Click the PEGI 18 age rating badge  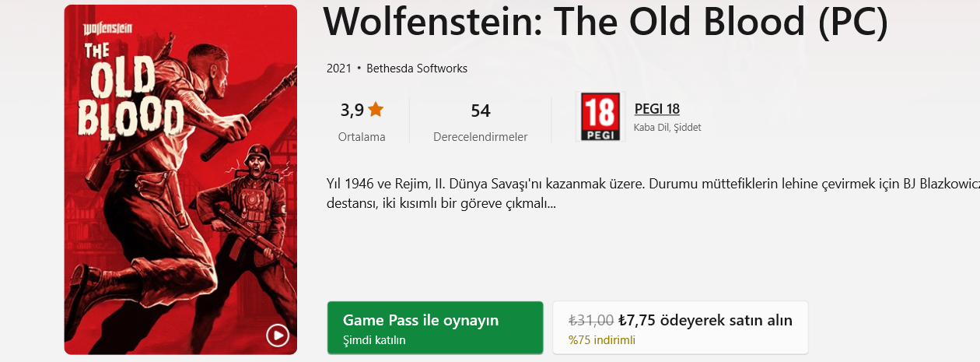point(600,117)
